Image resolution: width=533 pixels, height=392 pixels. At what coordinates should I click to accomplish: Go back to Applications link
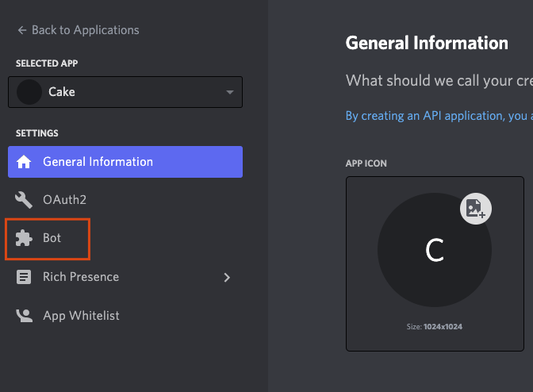(x=79, y=30)
